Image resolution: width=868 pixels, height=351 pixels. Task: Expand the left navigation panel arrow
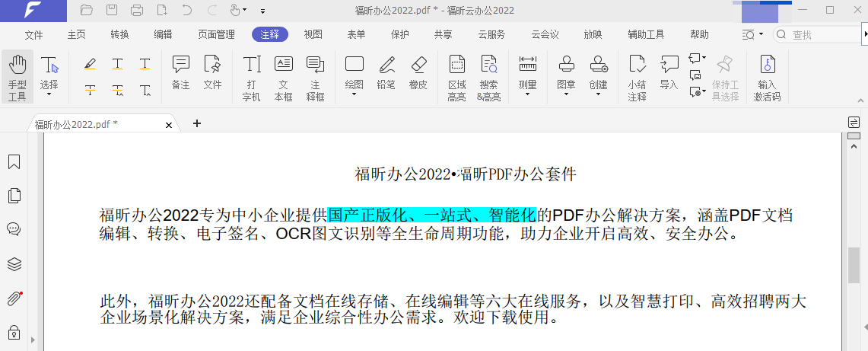coord(32,340)
